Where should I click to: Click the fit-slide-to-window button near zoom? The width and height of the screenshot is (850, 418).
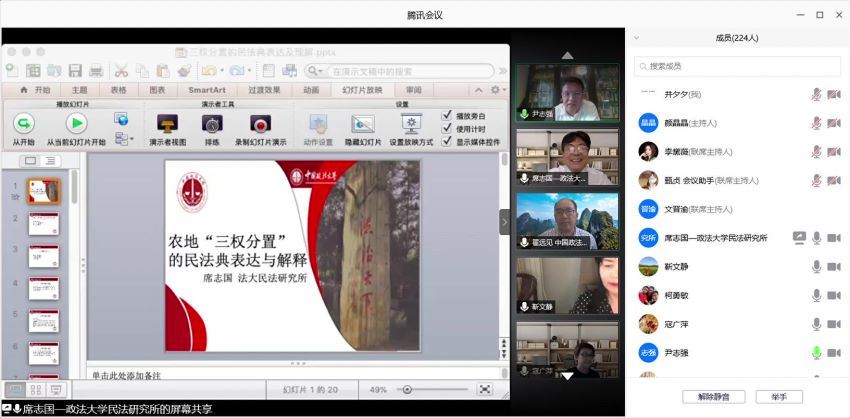tap(485, 389)
